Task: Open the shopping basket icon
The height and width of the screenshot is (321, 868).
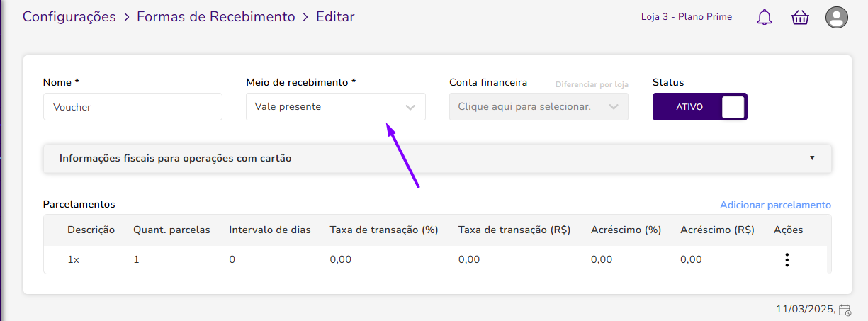Action: (800, 18)
